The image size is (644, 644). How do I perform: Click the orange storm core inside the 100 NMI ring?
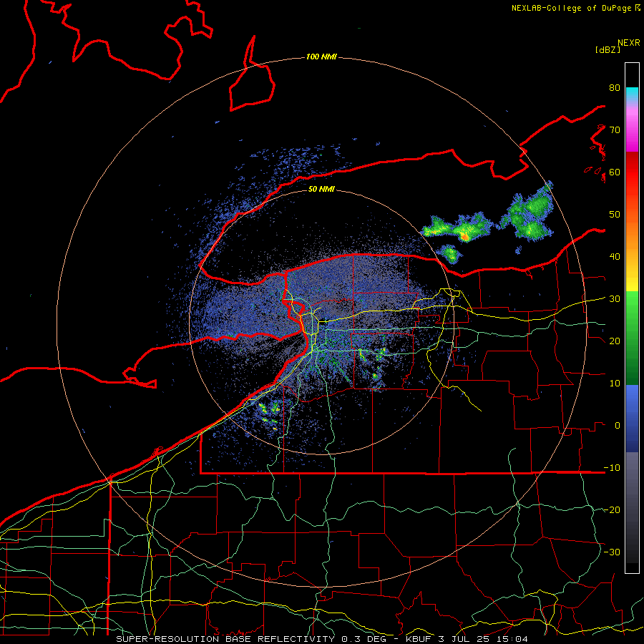click(x=464, y=237)
